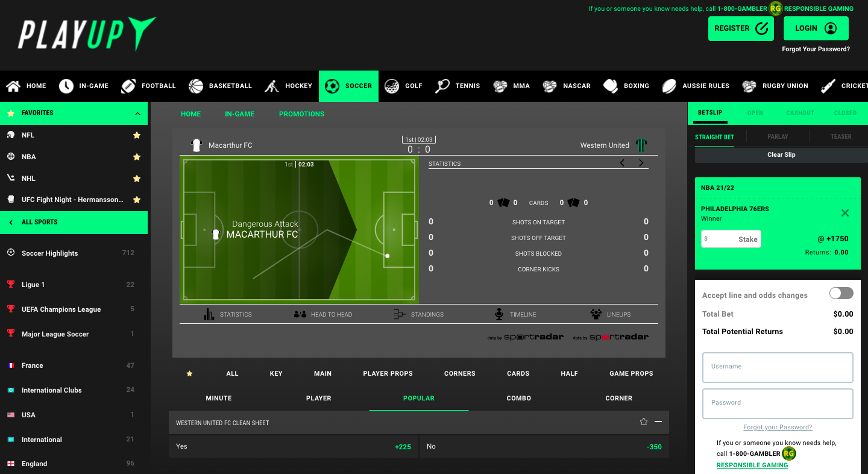The height and width of the screenshot is (474, 868).
Task: Show Standings bracket icon
Action: [x=399, y=314]
